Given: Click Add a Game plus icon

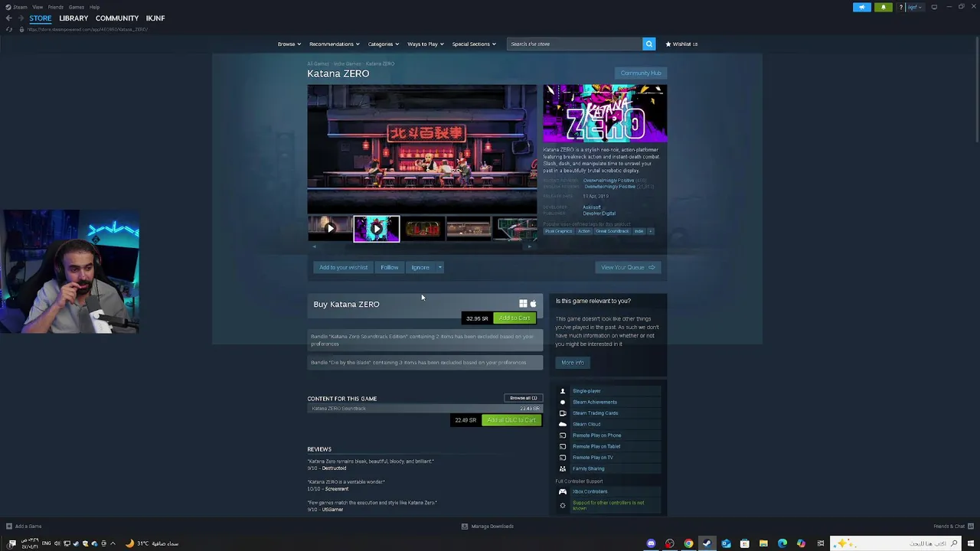Looking at the screenshot, I should tap(8, 527).
